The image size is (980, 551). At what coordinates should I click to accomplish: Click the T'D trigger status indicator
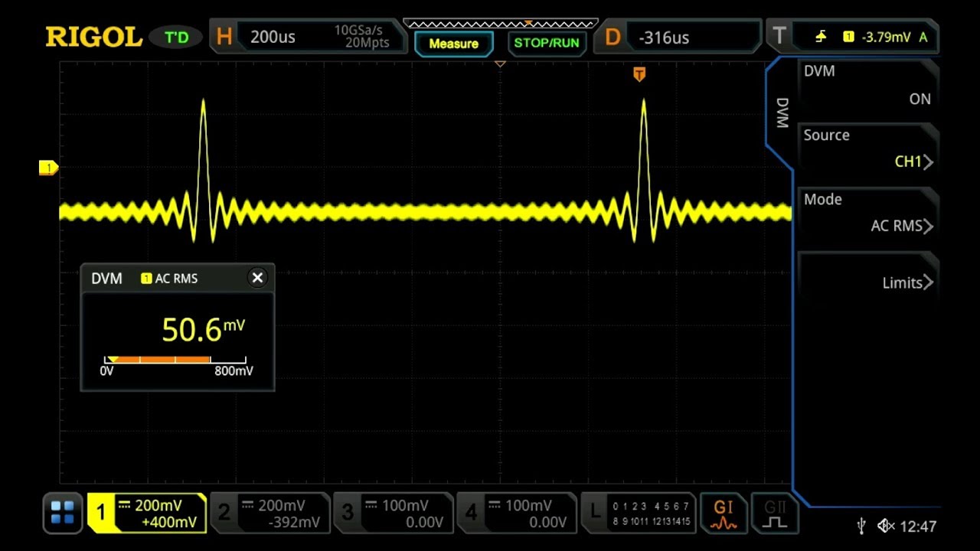pyautogui.click(x=176, y=37)
